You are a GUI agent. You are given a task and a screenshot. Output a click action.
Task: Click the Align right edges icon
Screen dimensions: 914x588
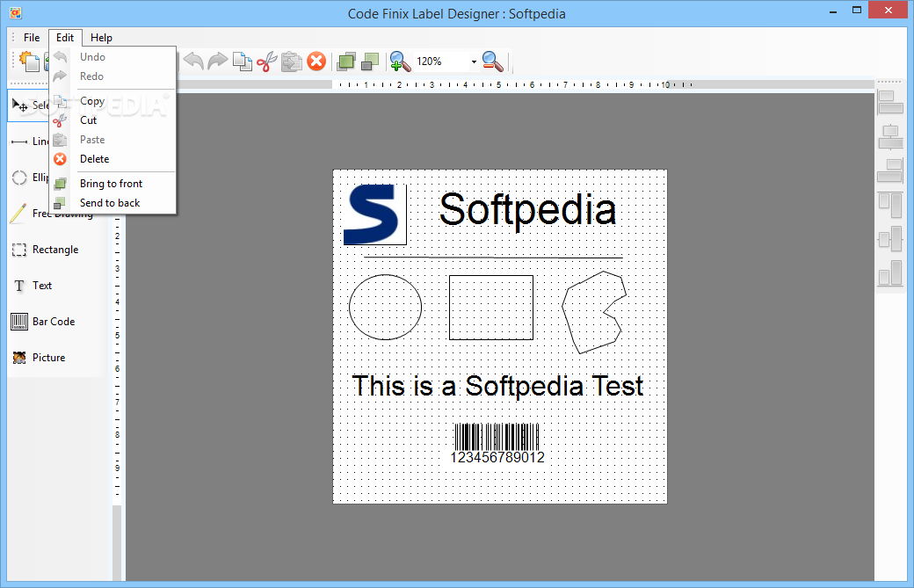coord(890,171)
